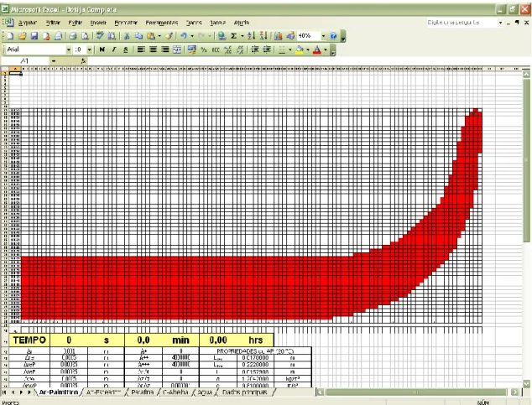Click the vertical scrollbar thumb
Screen dimensions: 532x405
pyautogui.click(x=526, y=160)
